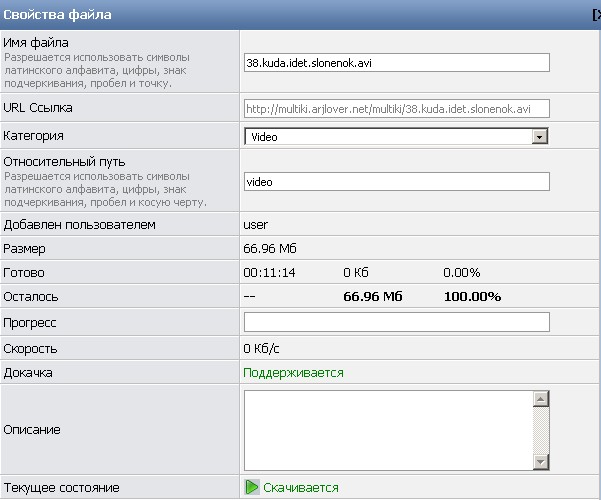Screen dimensions: 601x500
Task: Click the Скачивается status link
Action: 300,488
